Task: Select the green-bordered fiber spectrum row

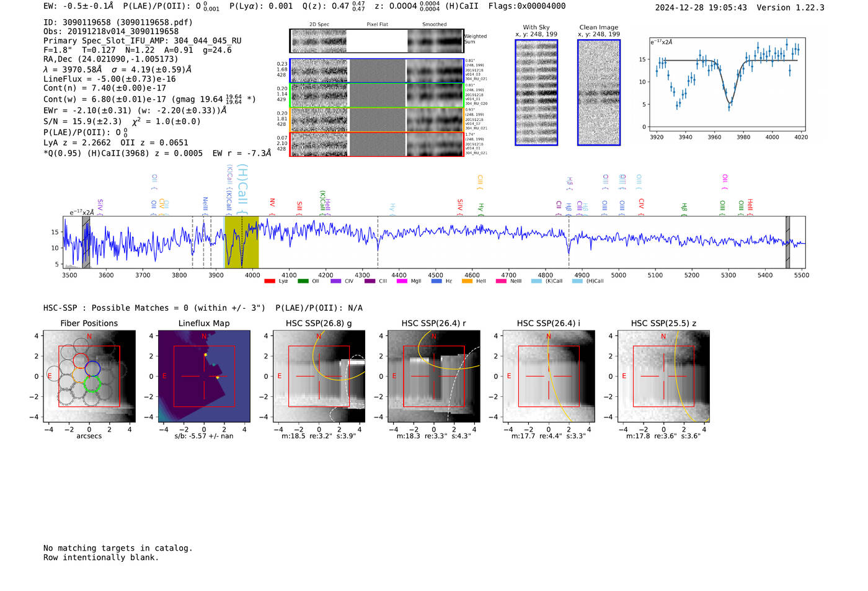Action: pos(376,95)
